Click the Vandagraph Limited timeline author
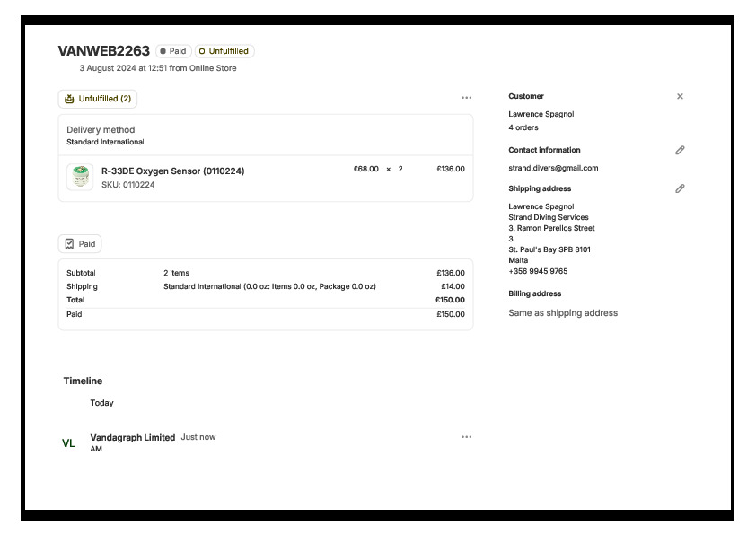 click(132, 437)
